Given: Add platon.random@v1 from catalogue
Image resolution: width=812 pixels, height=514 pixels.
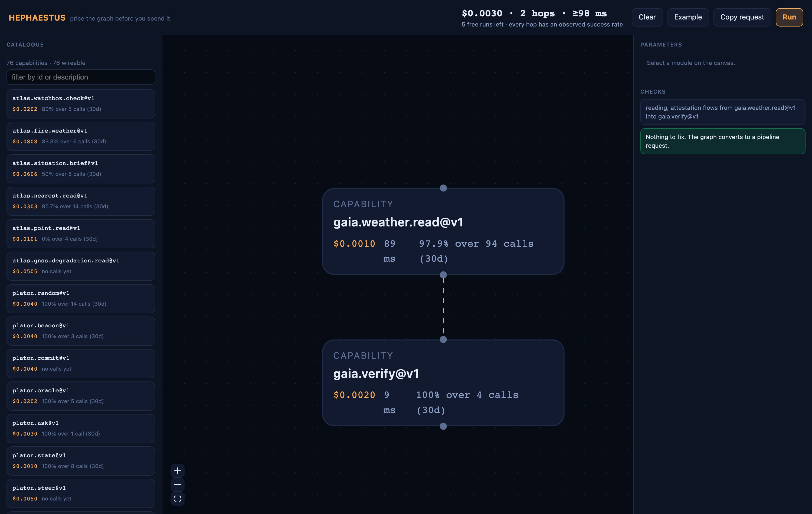Looking at the screenshot, I should (81, 299).
